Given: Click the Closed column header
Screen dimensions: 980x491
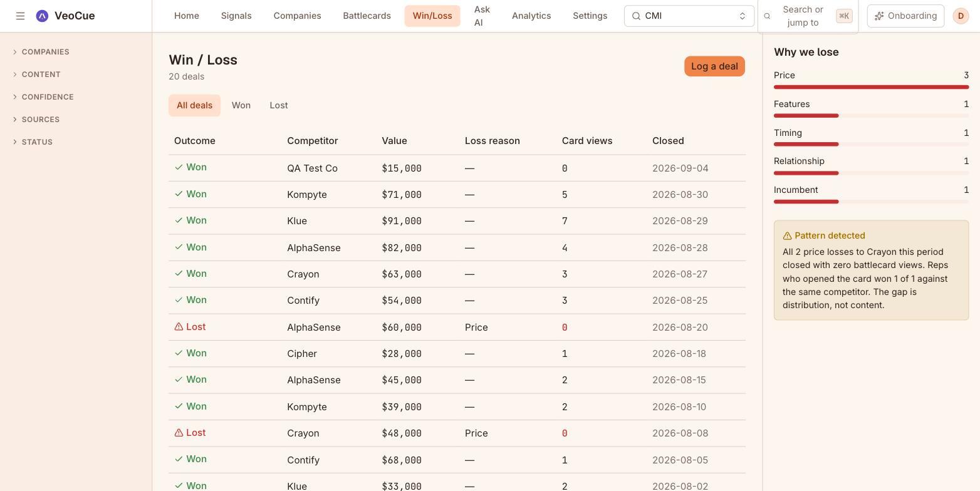Looking at the screenshot, I should click(668, 141).
